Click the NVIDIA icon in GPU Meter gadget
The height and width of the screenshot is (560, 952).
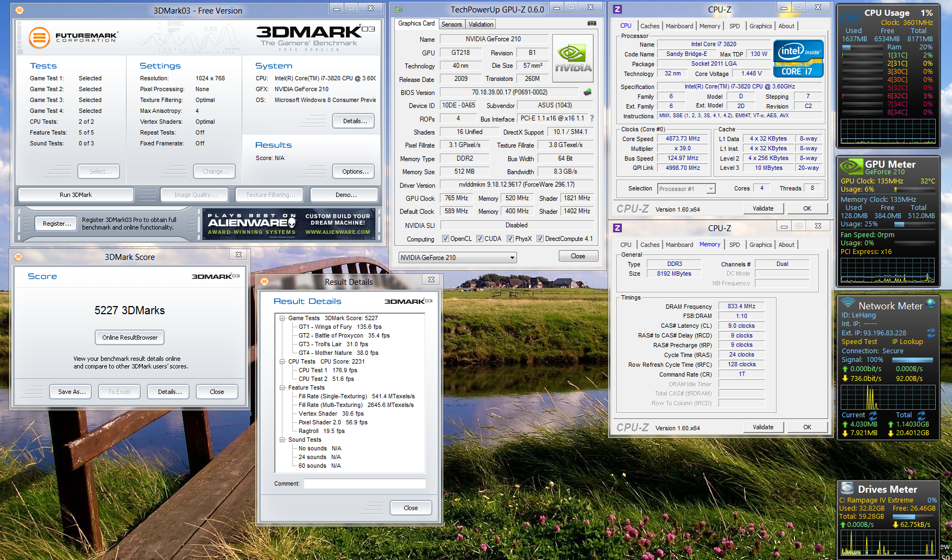pyautogui.click(x=851, y=166)
